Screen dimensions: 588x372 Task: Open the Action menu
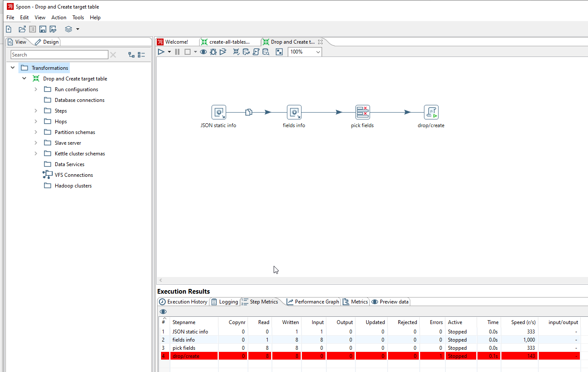(x=59, y=18)
